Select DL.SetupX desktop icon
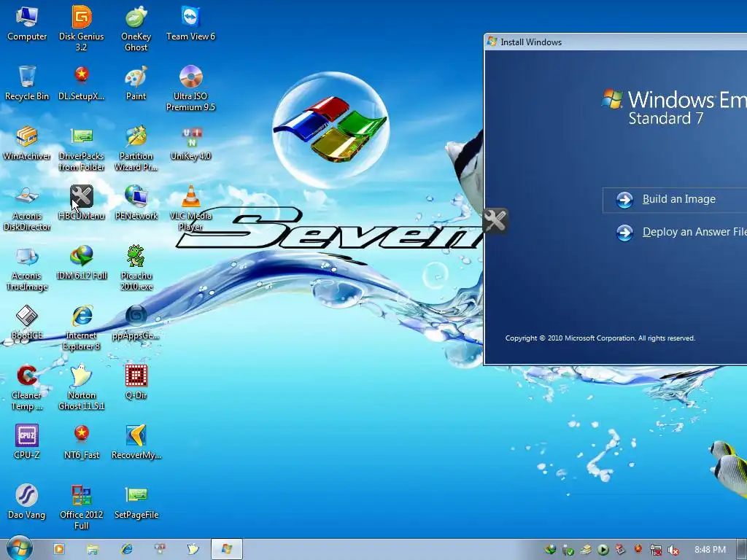This screenshot has height=560, width=747. (x=82, y=83)
